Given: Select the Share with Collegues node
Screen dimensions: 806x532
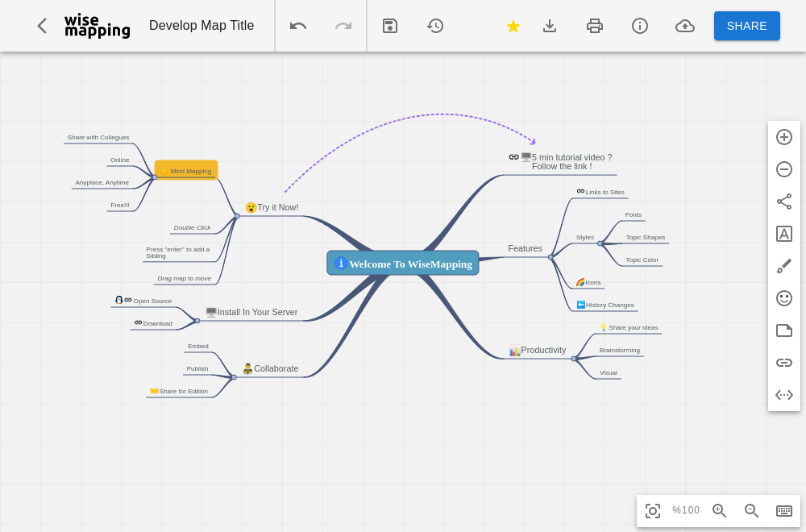Looking at the screenshot, I should point(98,138).
